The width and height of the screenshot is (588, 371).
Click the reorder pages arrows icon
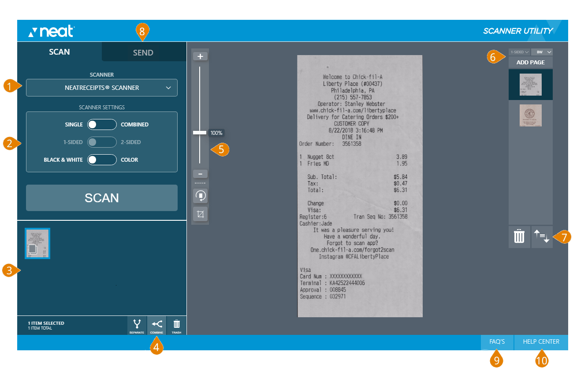542,237
